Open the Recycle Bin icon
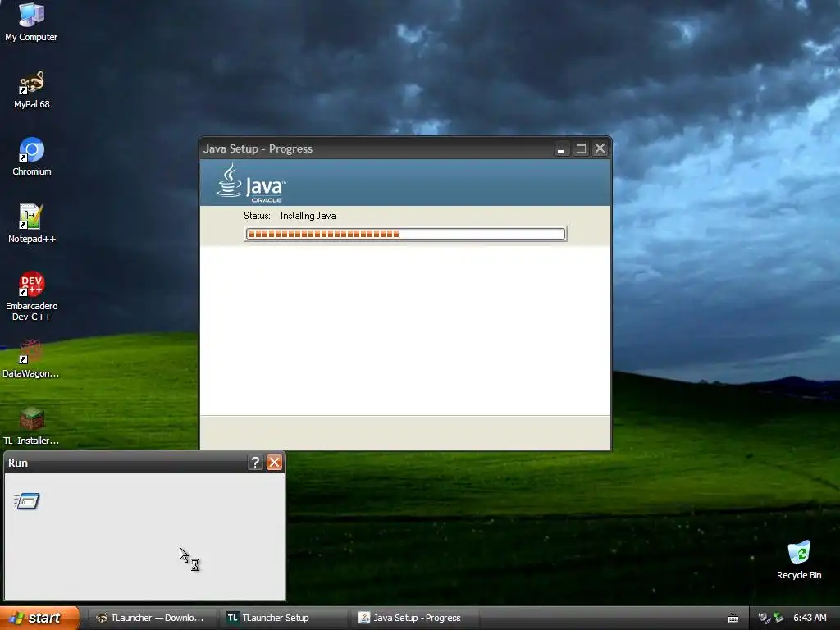This screenshot has height=630, width=840. point(799,560)
